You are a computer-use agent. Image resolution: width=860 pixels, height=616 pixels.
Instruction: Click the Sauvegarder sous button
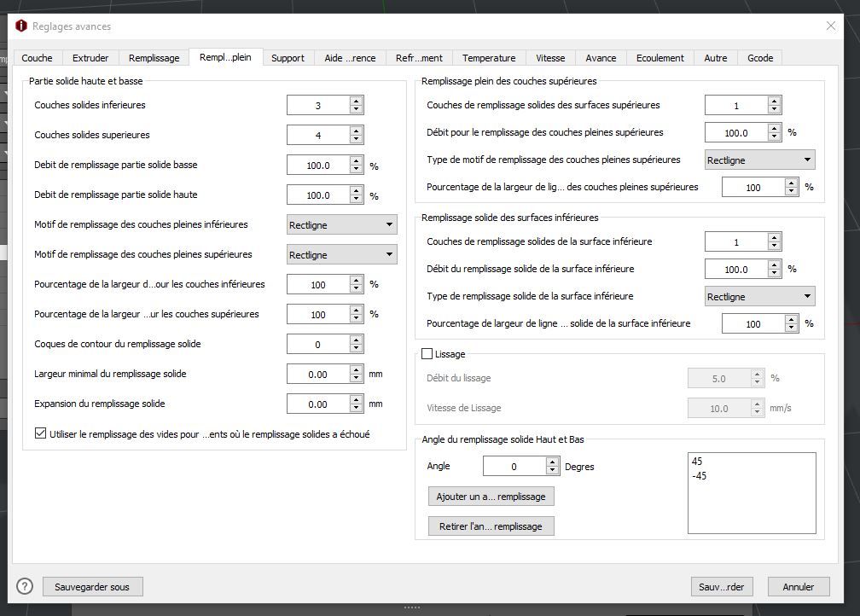point(92,586)
